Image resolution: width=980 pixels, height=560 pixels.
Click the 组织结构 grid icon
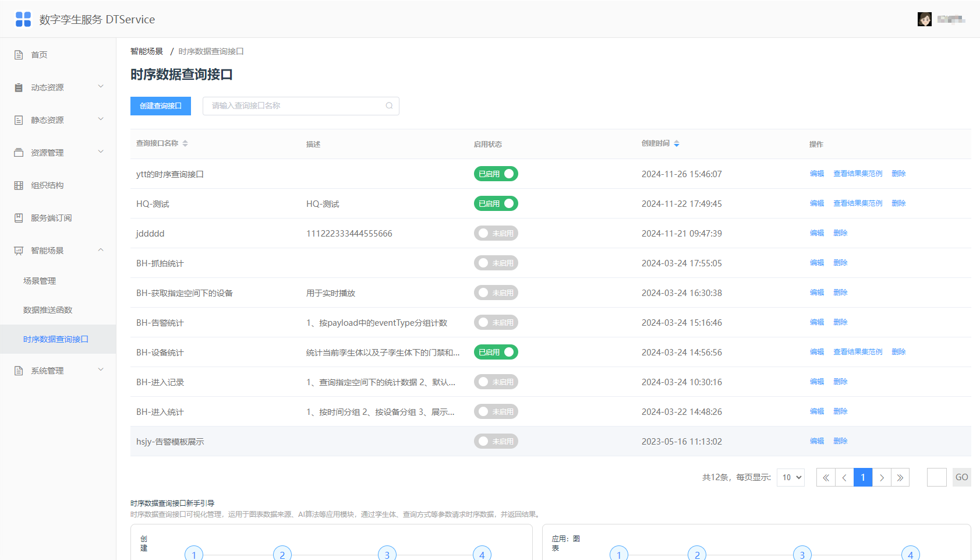19,185
